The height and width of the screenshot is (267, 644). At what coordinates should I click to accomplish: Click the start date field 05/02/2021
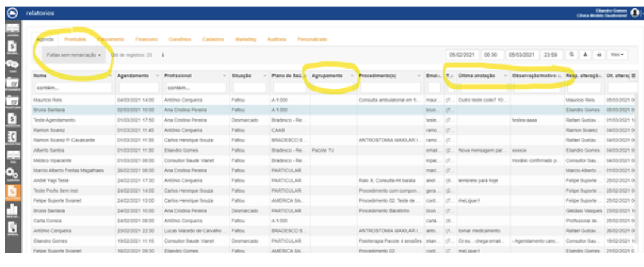[x=462, y=54]
